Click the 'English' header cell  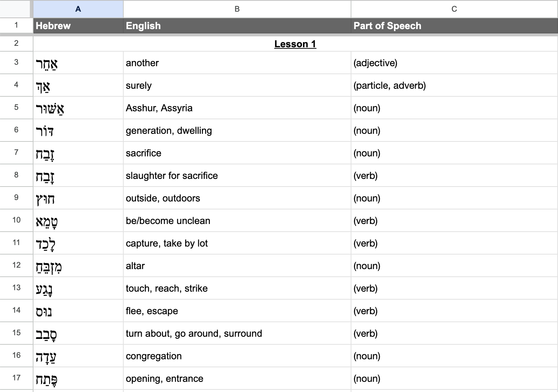point(237,26)
